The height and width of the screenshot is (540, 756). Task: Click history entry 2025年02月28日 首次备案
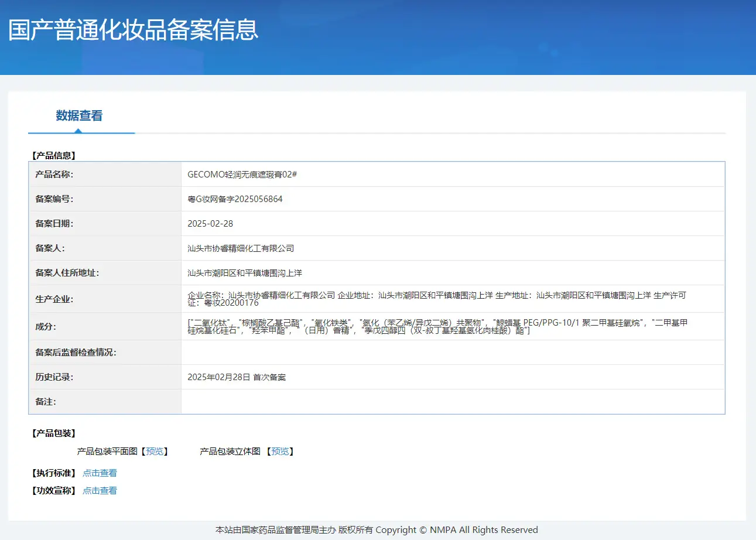(x=237, y=377)
